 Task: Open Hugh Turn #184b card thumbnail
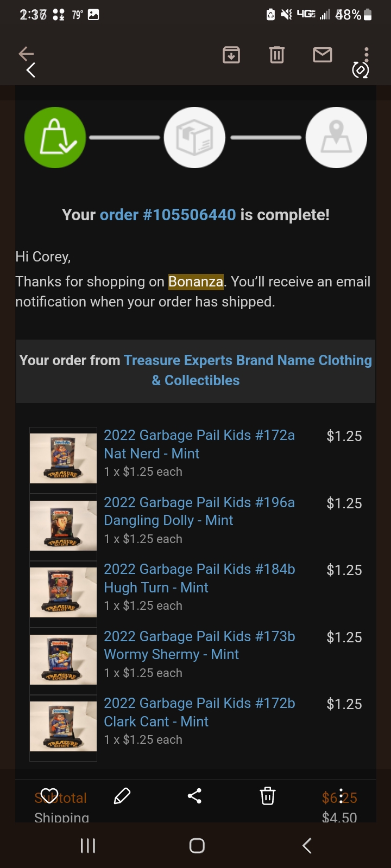pyautogui.click(x=63, y=592)
